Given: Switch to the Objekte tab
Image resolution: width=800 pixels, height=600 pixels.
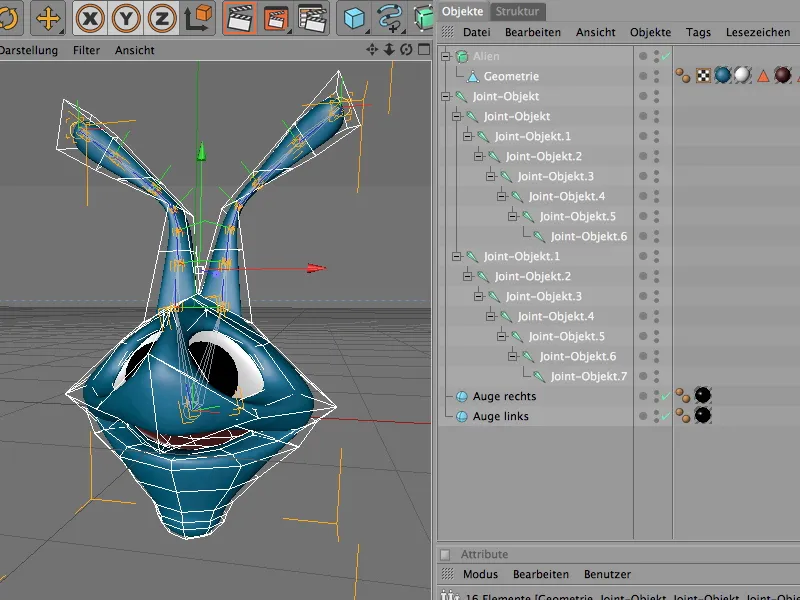Looking at the screenshot, I should click(462, 11).
